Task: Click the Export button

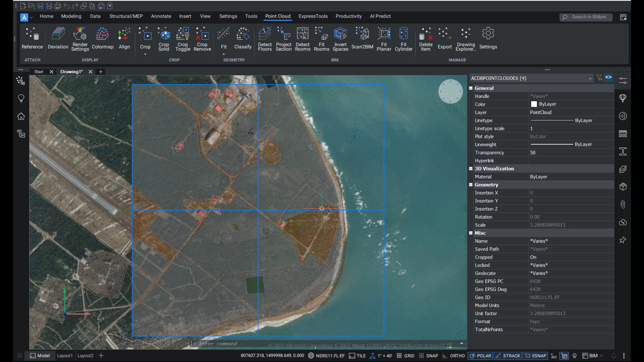Action: pyautogui.click(x=444, y=38)
